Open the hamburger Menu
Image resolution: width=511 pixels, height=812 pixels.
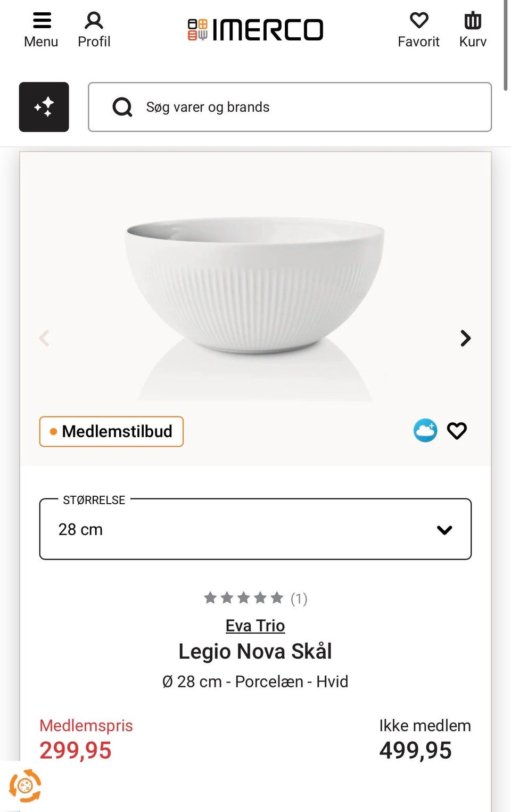[x=41, y=28]
